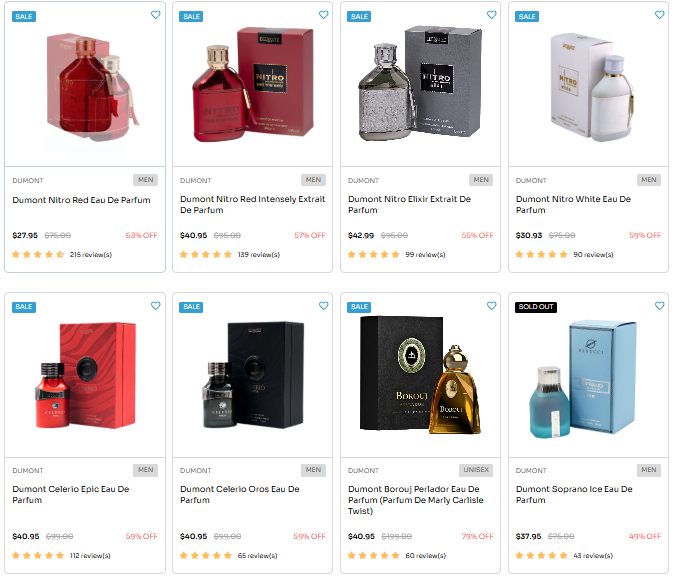
Task: Select the Celerio Epic red bottle image
Action: tap(85, 375)
